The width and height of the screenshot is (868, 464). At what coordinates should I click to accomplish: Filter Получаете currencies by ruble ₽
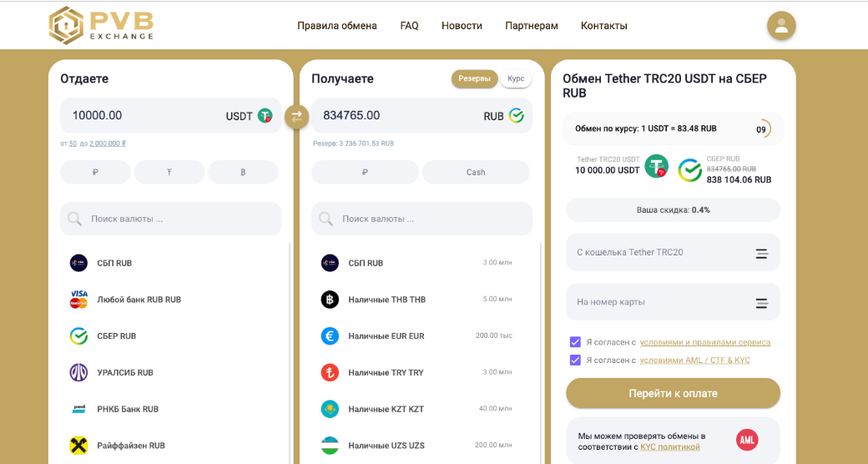pyautogui.click(x=365, y=172)
